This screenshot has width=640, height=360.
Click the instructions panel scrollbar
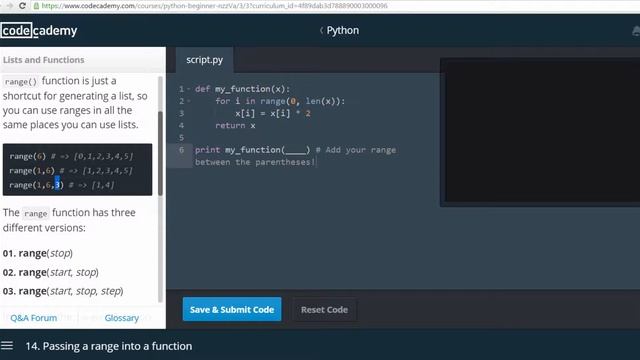tap(160, 153)
